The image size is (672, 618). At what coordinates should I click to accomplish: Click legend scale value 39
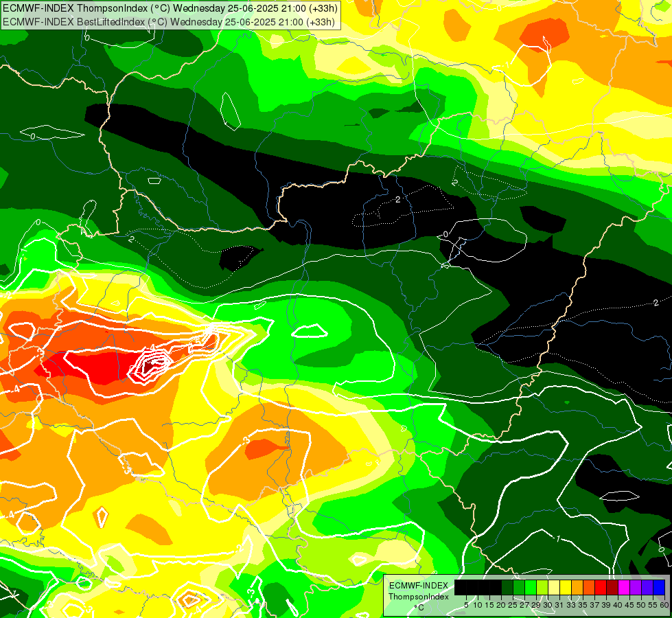[x=606, y=605]
